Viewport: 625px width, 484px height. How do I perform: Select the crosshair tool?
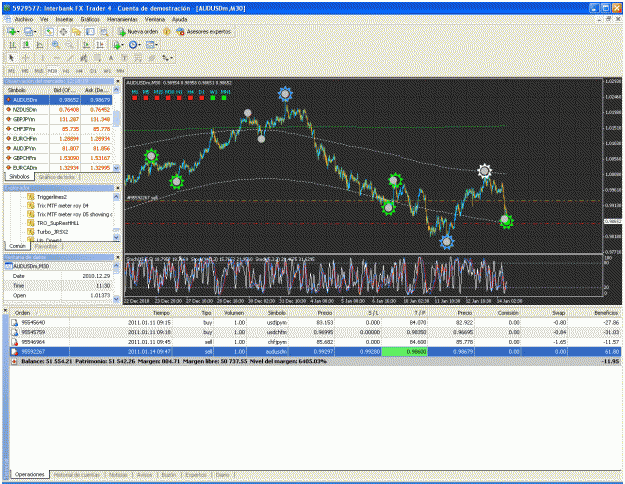(26, 58)
